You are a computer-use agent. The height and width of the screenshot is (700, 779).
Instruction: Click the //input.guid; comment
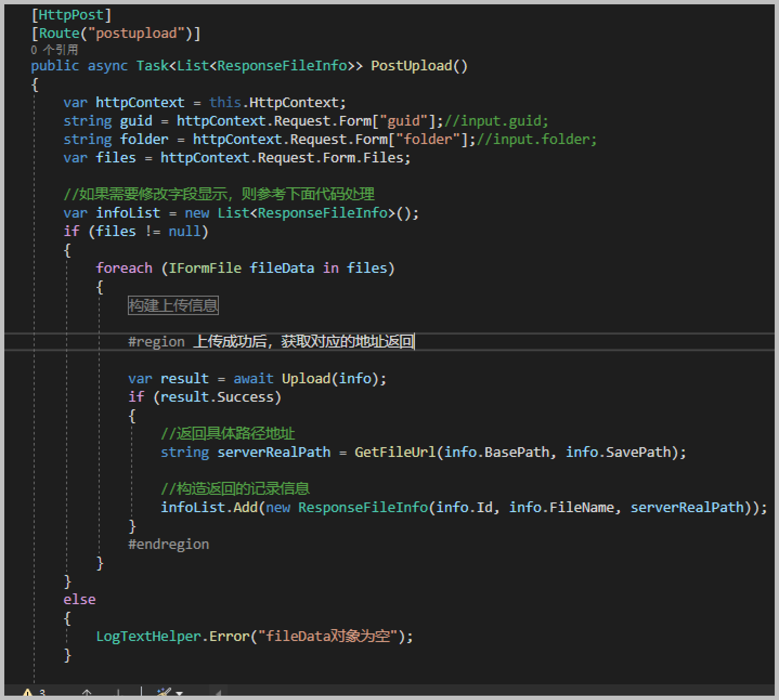(x=497, y=121)
